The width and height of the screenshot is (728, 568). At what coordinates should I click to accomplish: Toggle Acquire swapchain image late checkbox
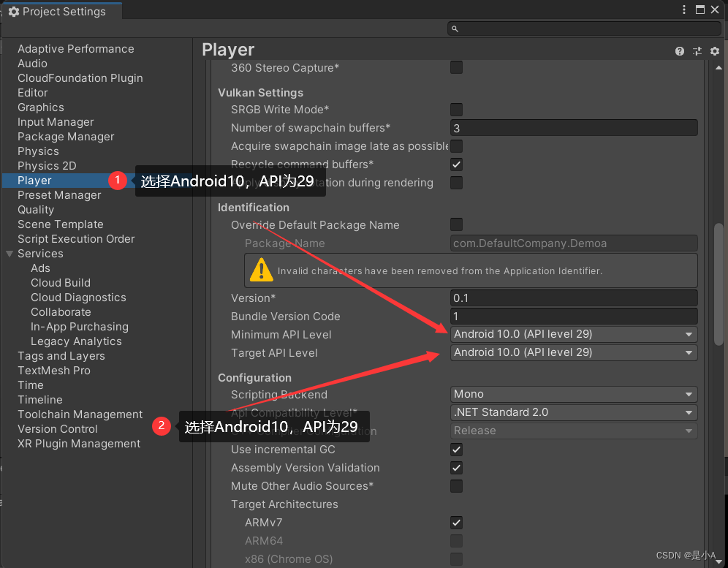pos(456,146)
